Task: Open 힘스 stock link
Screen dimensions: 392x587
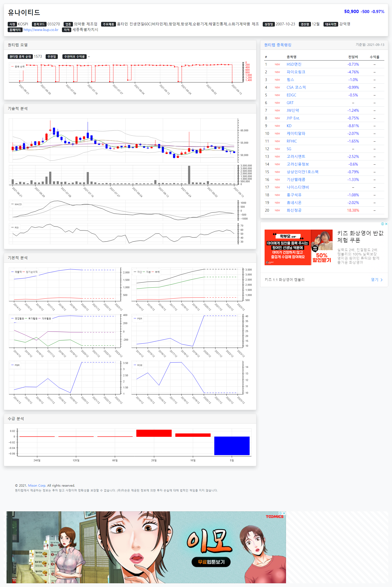Action: pos(290,80)
